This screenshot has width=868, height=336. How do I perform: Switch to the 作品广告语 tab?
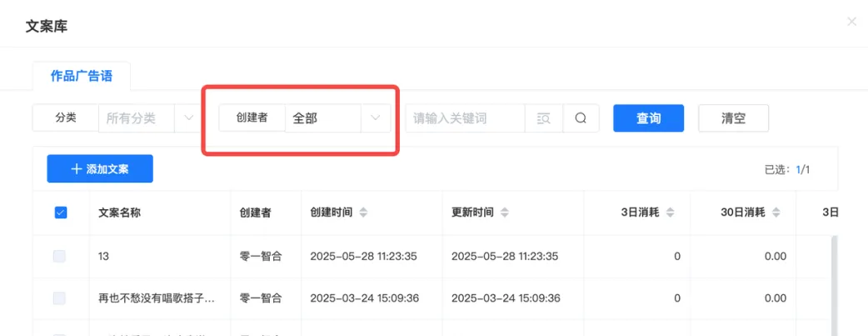82,76
